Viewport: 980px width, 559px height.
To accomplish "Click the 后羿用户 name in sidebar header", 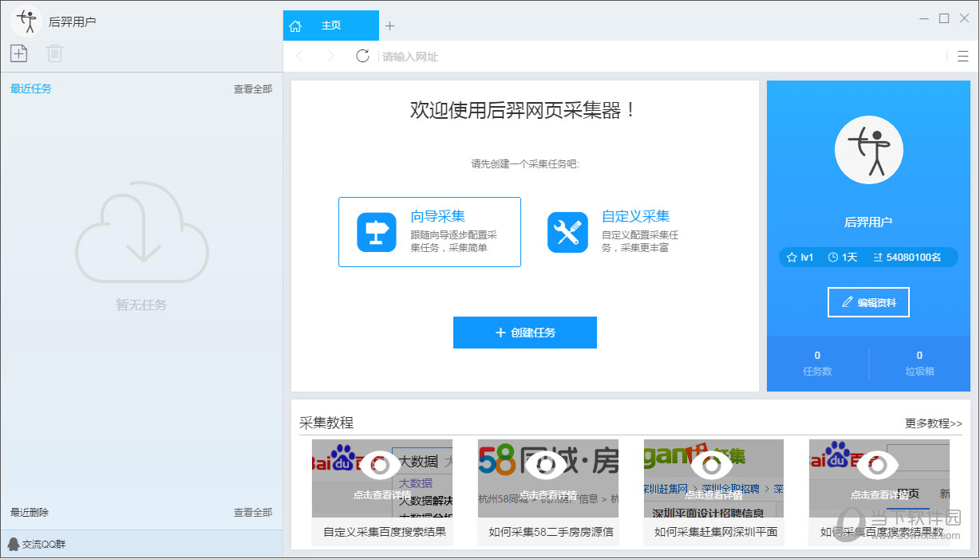I will (72, 22).
